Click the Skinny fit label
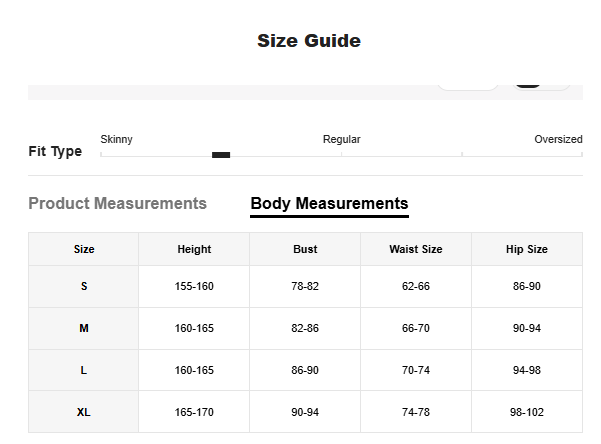This screenshot has width=601, height=444. coord(116,140)
